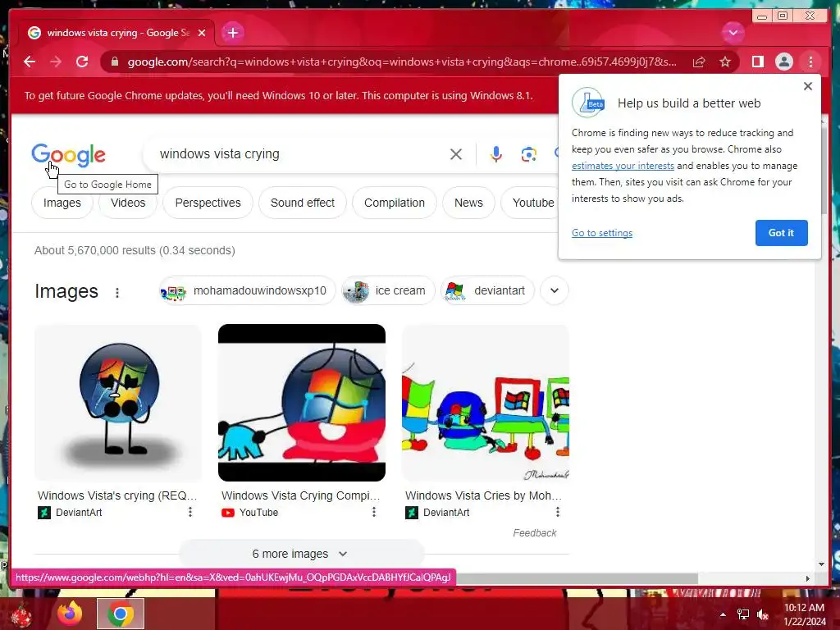The image size is (840, 630).
Task: Open Windows Vista Cries by Moh... title link
Action: pyautogui.click(x=483, y=495)
